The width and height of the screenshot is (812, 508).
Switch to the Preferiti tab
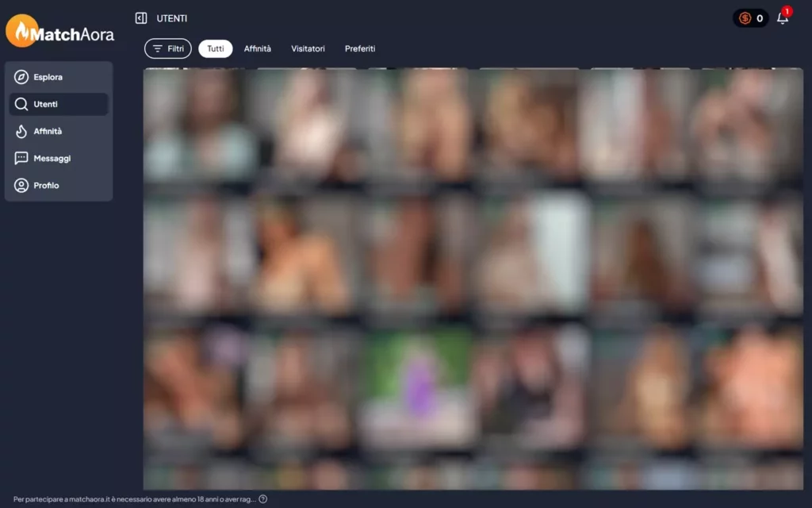coord(360,48)
